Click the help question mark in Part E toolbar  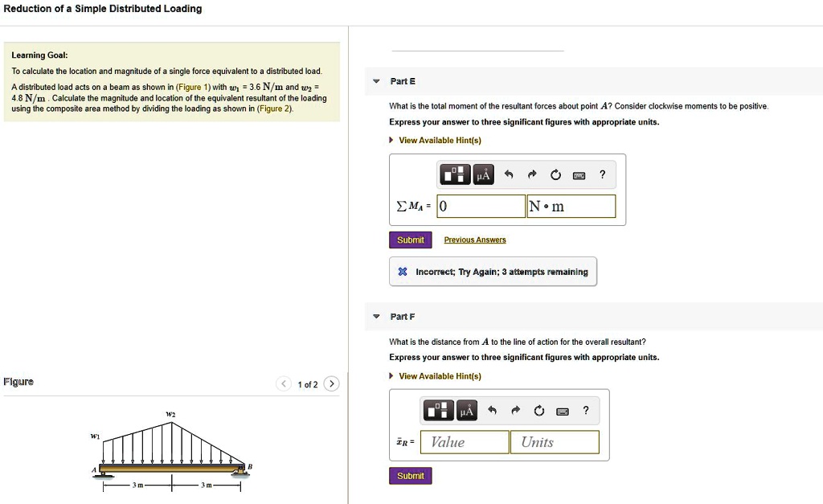[602, 174]
